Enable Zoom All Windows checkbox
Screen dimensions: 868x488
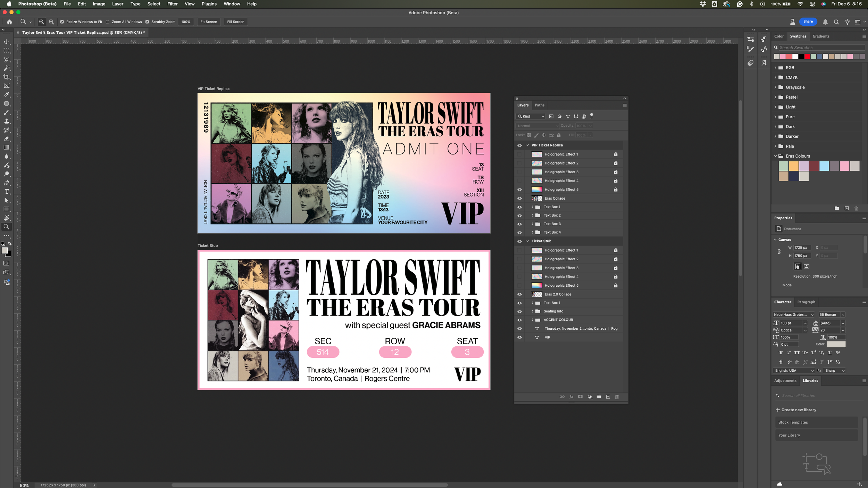pos(108,22)
